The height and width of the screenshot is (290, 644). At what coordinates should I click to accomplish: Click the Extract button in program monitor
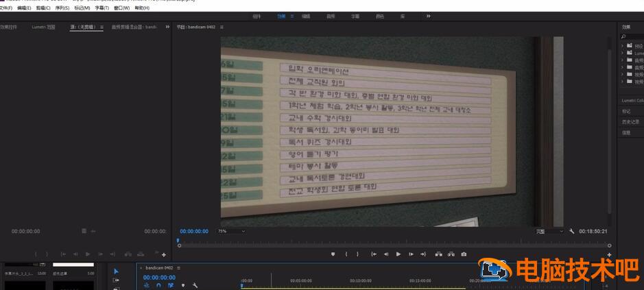tap(451, 254)
